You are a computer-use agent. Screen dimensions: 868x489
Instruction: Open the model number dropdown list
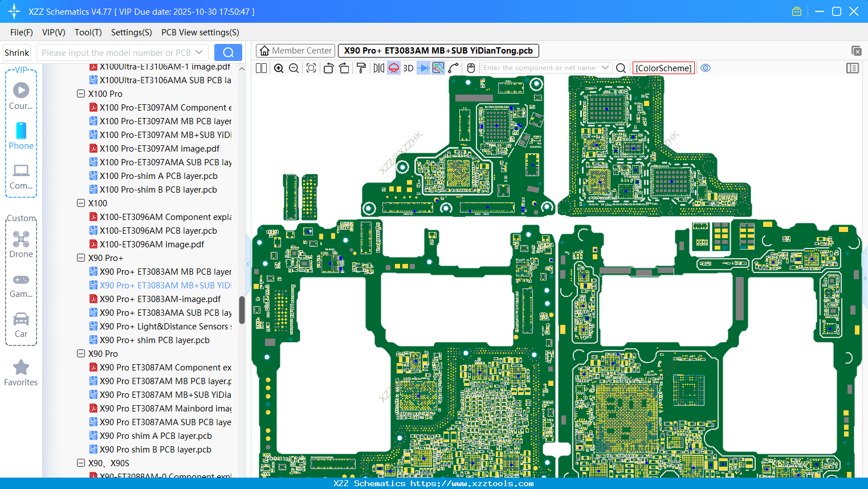tap(199, 52)
